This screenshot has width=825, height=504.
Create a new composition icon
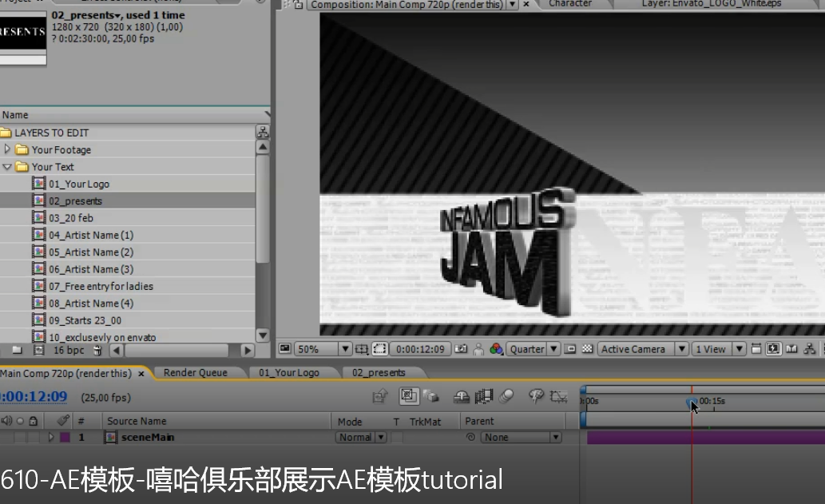[x=38, y=350]
